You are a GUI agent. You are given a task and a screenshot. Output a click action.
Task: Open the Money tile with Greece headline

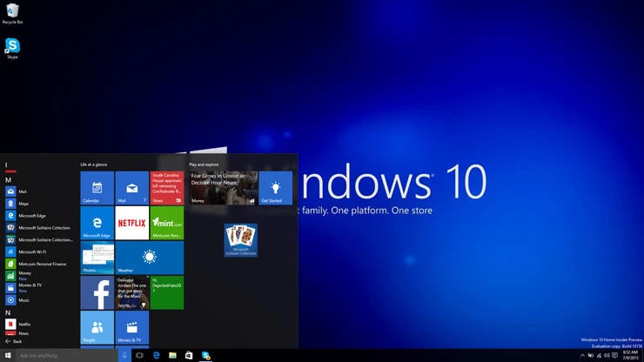click(x=224, y=188)
